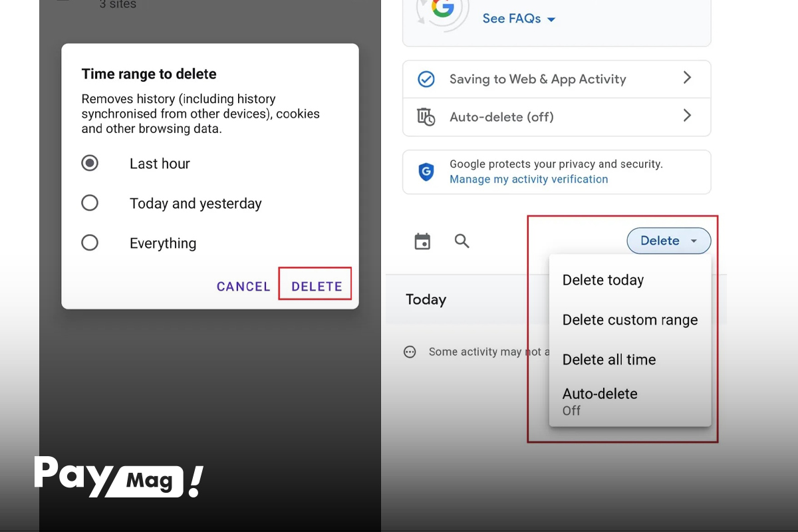
Task: Open Manage my activity verification link
Action: [x=529, y=180]
